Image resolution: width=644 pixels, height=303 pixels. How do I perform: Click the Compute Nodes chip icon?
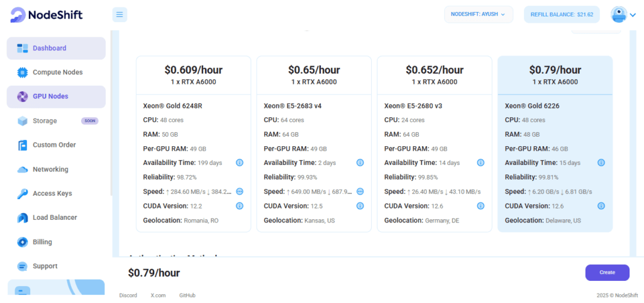pos(22,72)
